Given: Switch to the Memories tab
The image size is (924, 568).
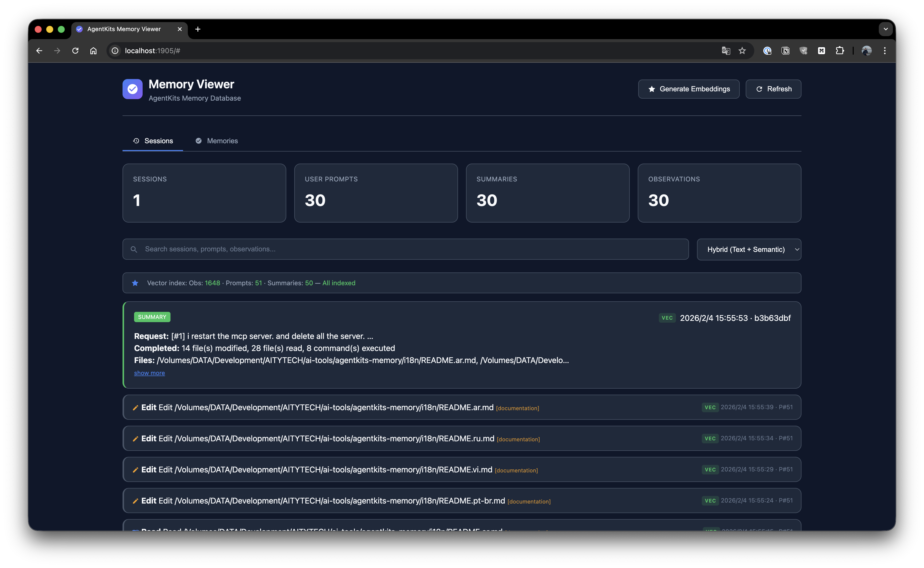Looking at the screenshot, I should [x=217, y=141].
